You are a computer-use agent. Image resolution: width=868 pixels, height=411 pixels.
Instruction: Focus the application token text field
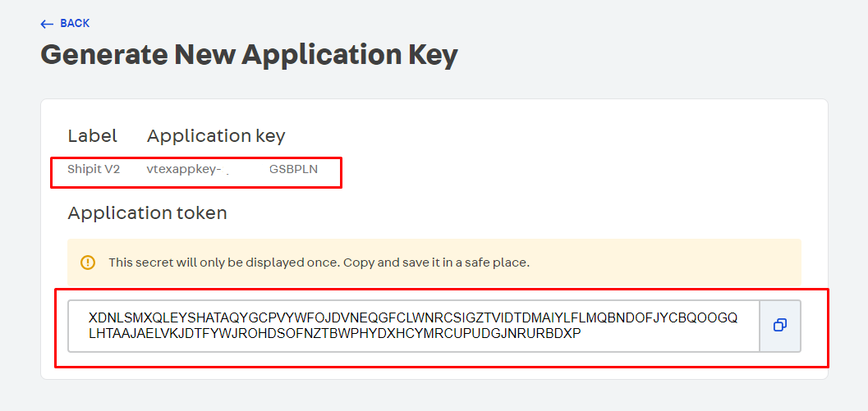(x=414, y=326)
